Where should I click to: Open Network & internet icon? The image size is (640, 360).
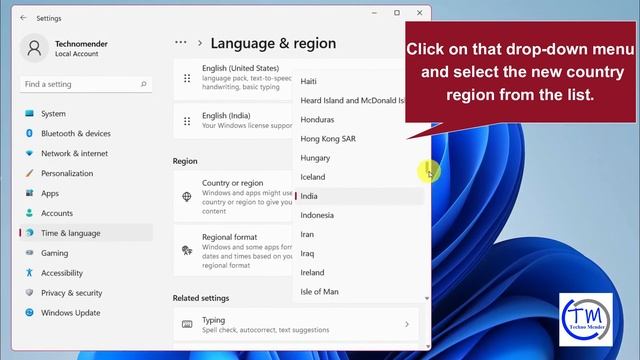[x=29, y=153]
